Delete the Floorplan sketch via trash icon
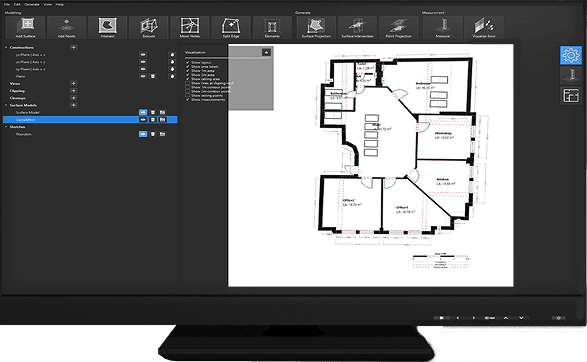The height and width of the screenshot is (362, 587). [x=153, y=134]
